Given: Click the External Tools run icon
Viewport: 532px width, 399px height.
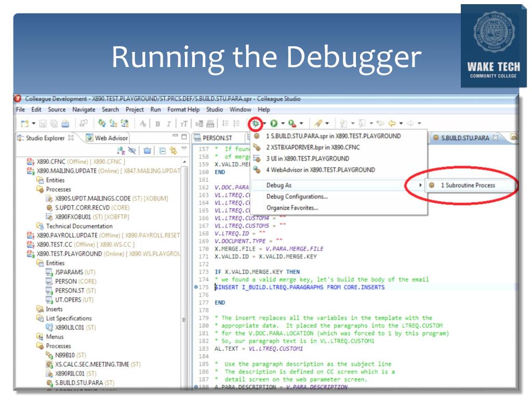Looking at the screenshot, I should coord(292,124).
